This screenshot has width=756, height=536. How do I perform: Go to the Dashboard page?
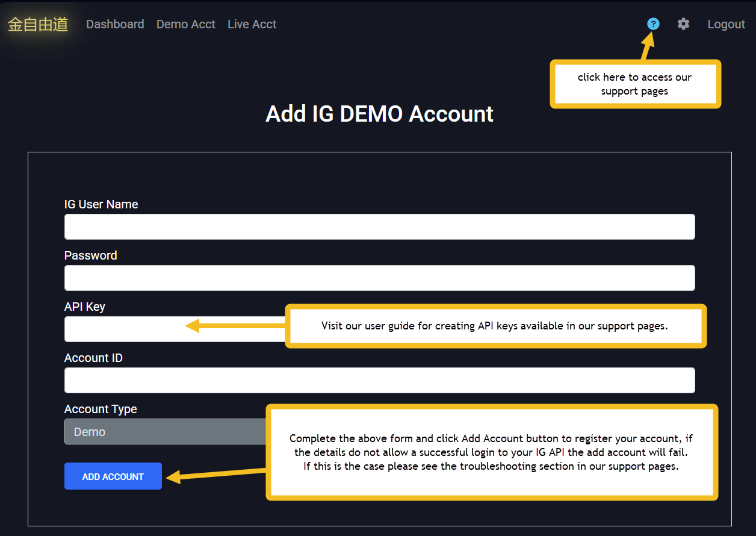[115, 24]
